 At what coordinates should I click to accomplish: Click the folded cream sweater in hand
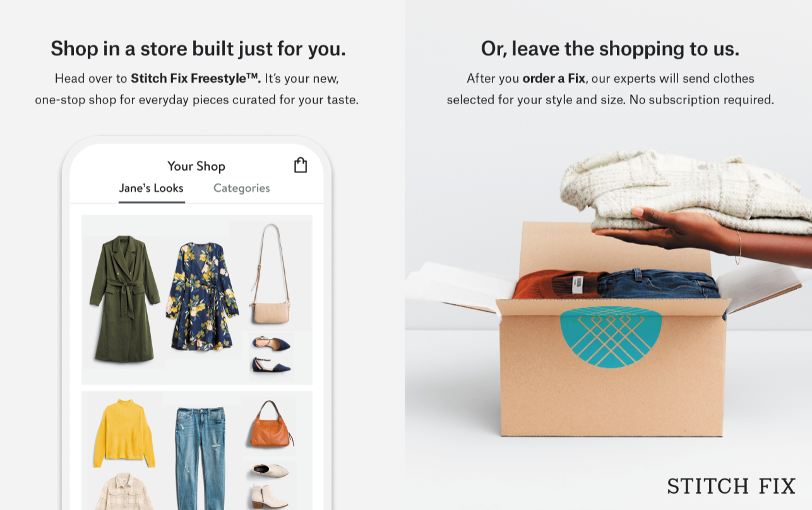(x=686, y=189)
